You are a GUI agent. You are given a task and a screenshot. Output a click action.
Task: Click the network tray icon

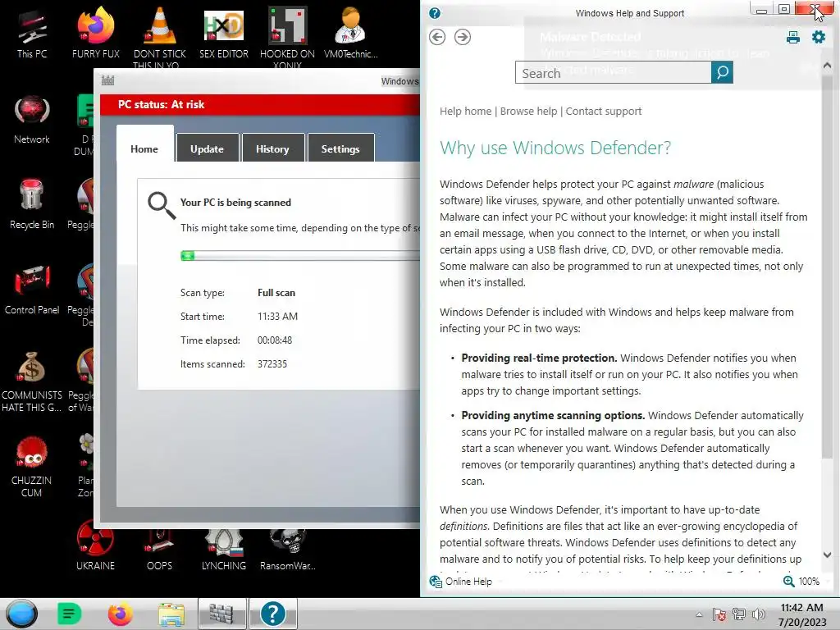[739, 614]
